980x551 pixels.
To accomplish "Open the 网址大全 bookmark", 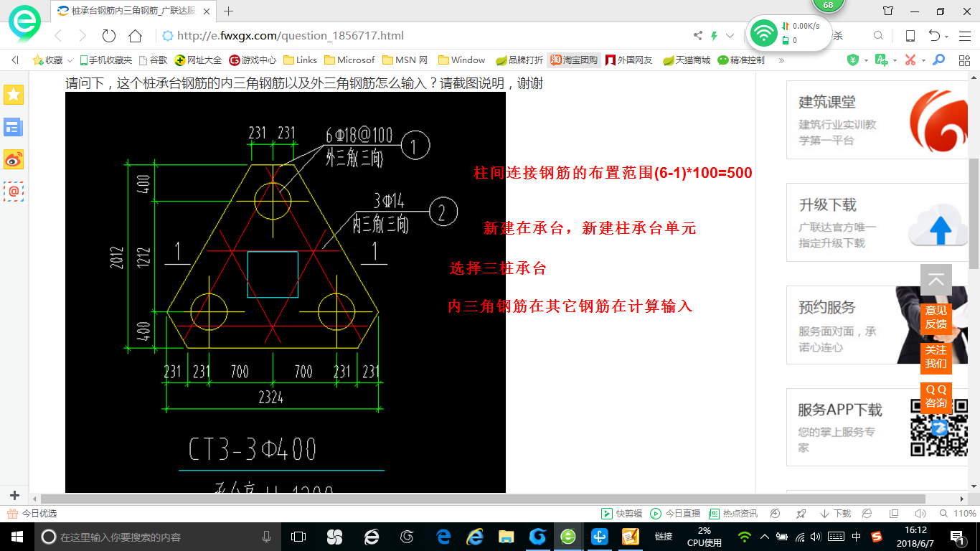I will (x=199, y=60).
